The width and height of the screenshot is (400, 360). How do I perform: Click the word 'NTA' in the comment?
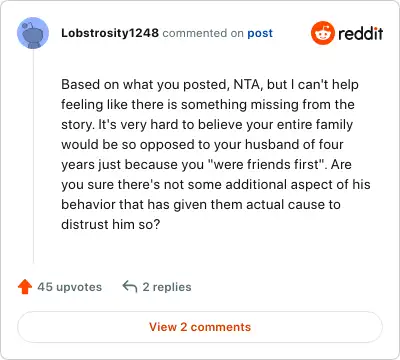tap(246, 85)
